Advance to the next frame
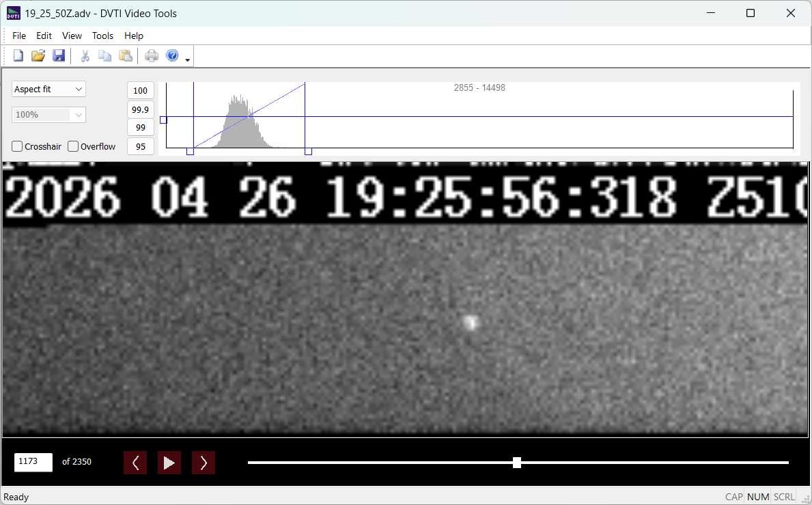 click(204, 463)
